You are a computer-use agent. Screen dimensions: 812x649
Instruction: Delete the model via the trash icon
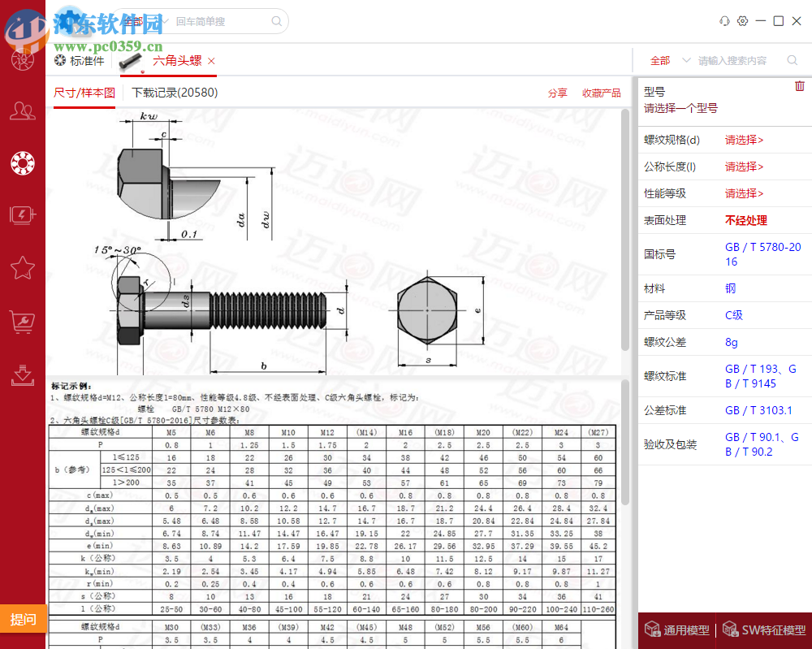coord(799,85)
